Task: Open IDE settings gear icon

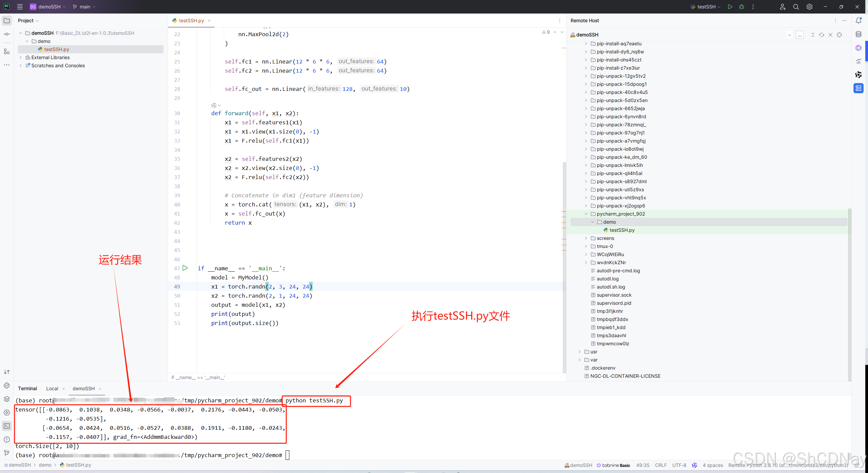Action: click(x=810, y=7)
